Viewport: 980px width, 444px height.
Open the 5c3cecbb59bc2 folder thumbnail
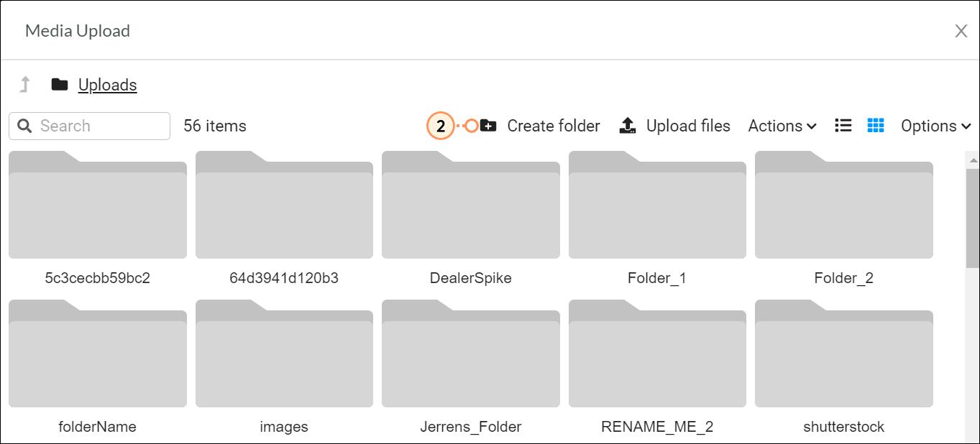pos(98,205)
